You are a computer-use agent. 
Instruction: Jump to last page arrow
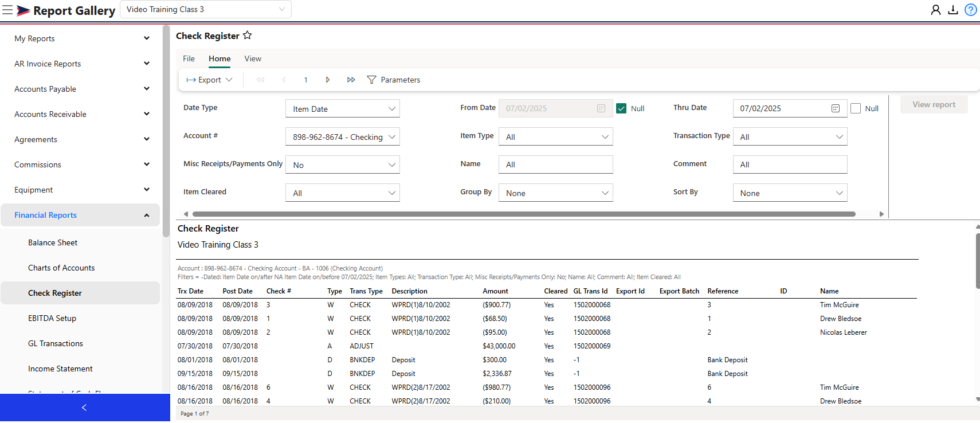(351, 80)
